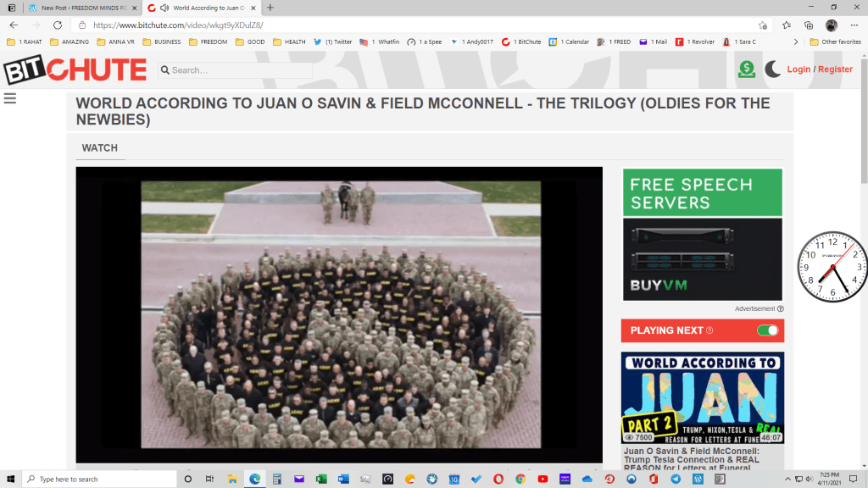
Task: Click the Windows Start button
Action: 11,479
